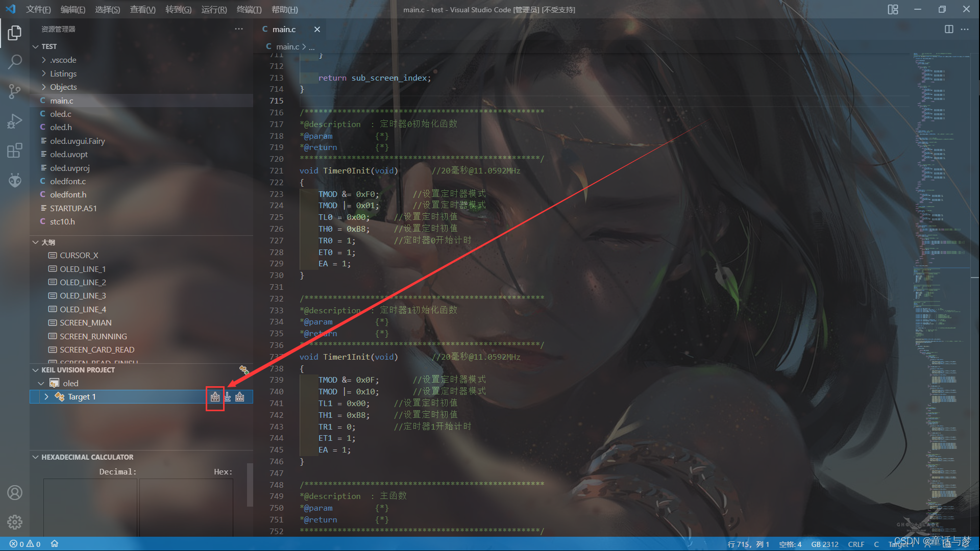This screenshot has height=551, width=980.
Task: Open the 运行(R) menu
Action: [214, 9]
